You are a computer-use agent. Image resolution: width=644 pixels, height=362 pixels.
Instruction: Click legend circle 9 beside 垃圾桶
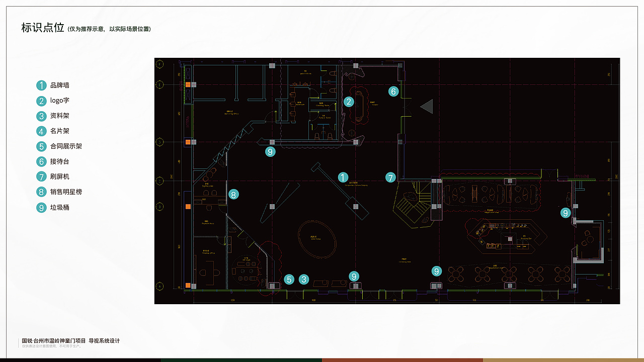(41, 207)
